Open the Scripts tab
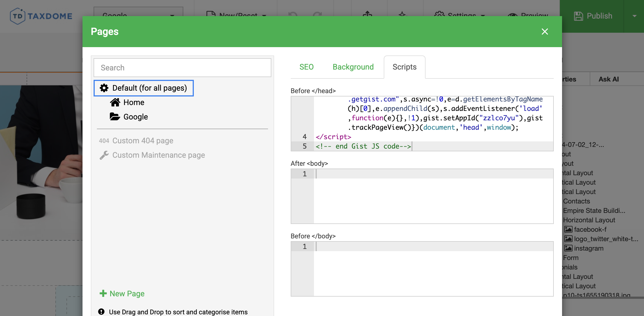644x316 pixels. pyautogui.click(x=404, y=67)
